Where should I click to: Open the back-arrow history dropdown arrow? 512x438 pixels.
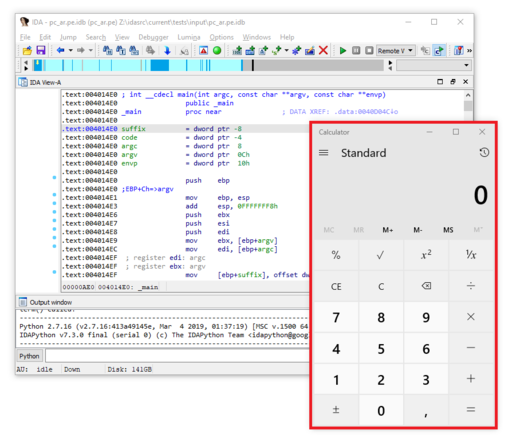[71, 50]
